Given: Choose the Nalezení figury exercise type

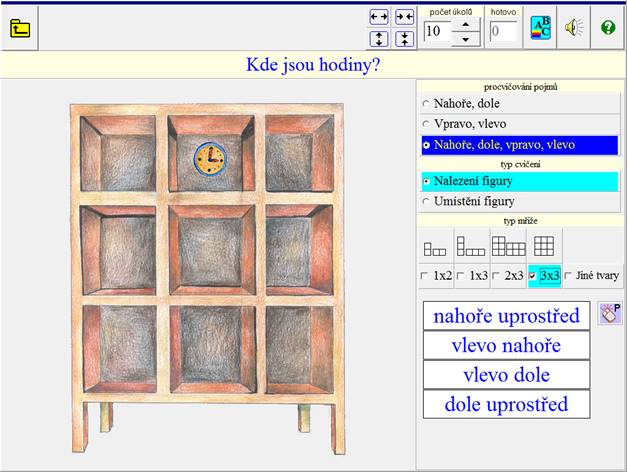Looking at the screenshot, I should pos(519,181).
